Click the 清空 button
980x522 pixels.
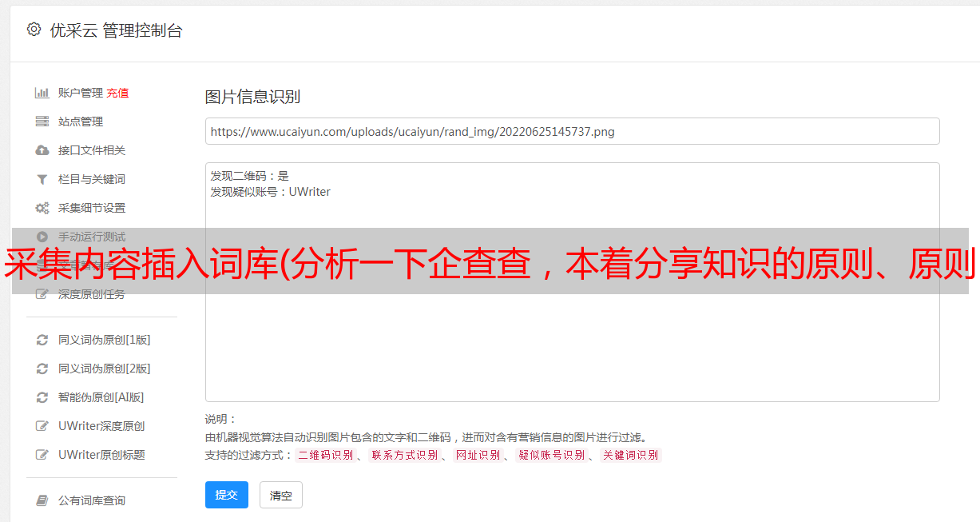(281, 495)
